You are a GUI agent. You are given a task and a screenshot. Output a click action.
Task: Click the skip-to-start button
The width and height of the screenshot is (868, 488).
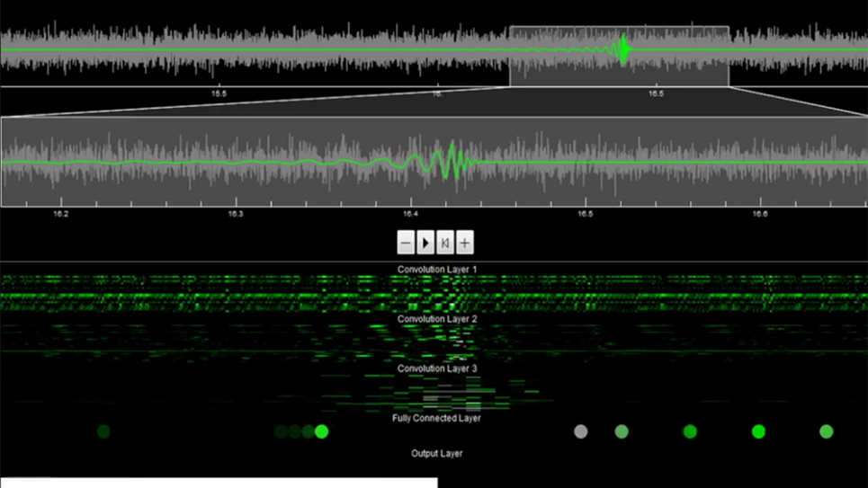point(445,243)
